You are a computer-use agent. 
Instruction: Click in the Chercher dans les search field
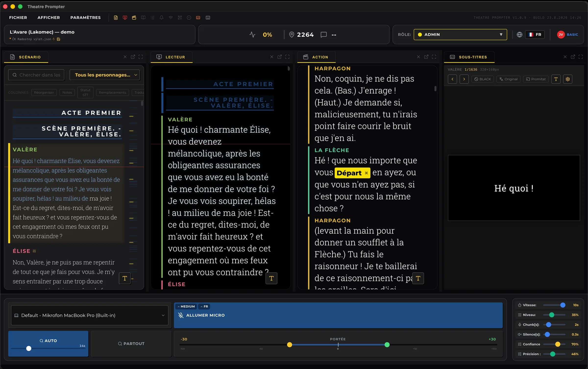click(36, 75)
